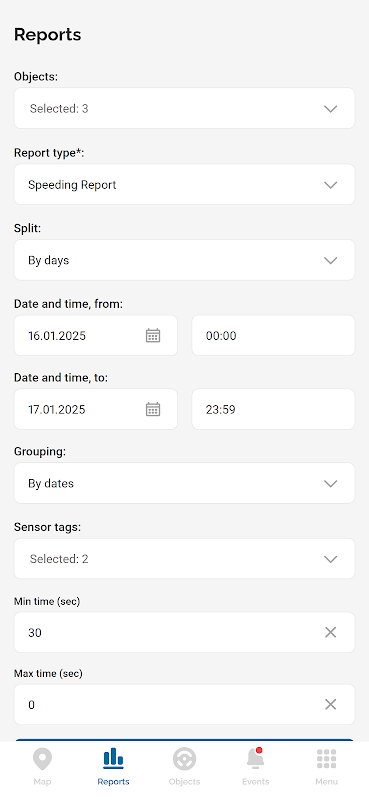The height and width of the screenshot is (800, 369).
Task: Open the Objects steering wheel icon
Action: (184, 759)
